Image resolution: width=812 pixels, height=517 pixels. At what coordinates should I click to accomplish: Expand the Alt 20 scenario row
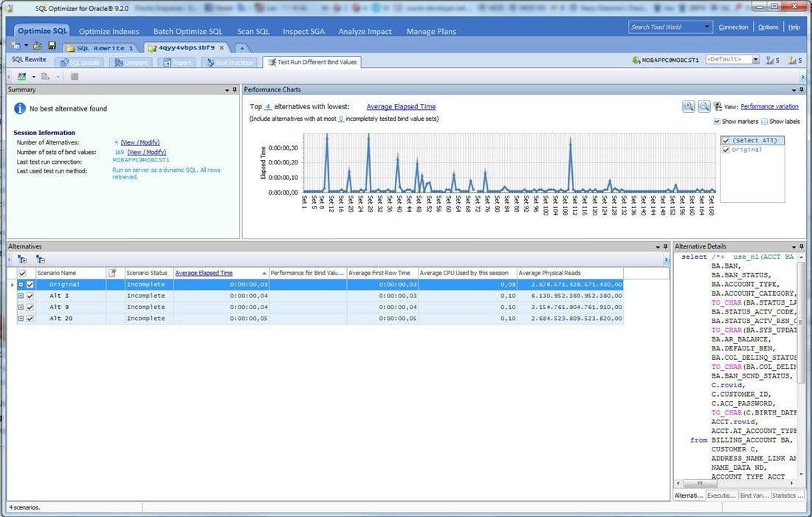pos(21,319)
